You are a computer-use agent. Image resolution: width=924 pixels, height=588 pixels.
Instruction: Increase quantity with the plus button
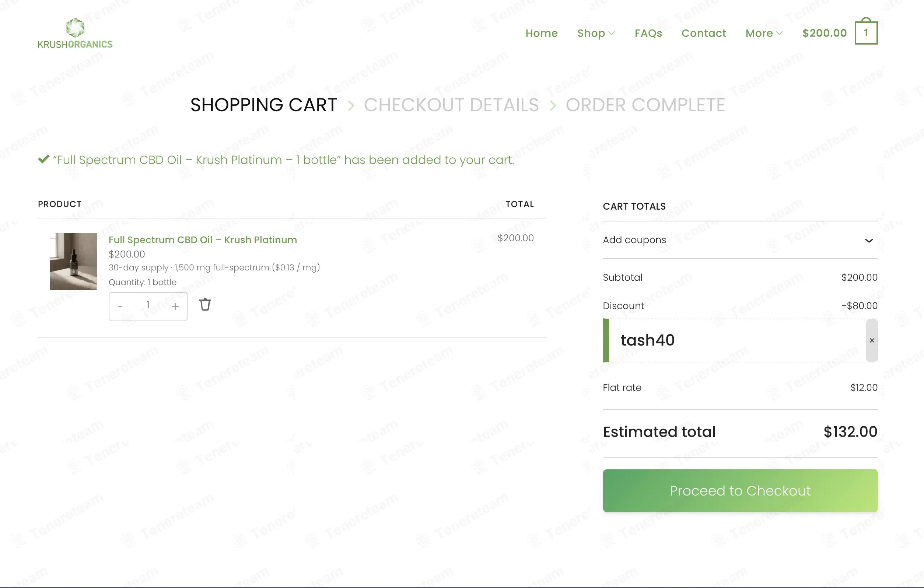(x=175, y=306)
